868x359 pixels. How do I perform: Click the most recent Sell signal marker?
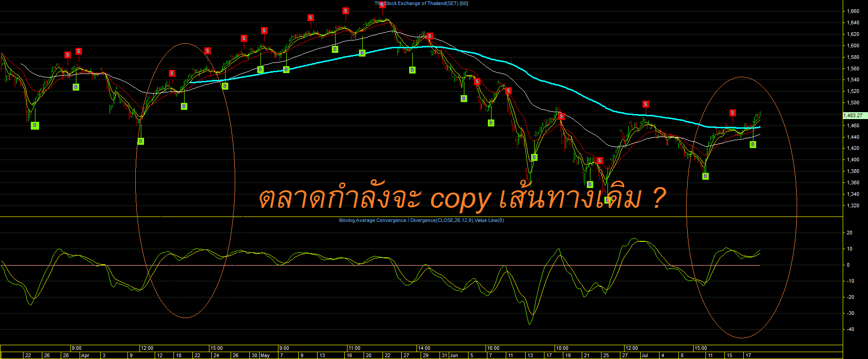click(x=733, y=113)
